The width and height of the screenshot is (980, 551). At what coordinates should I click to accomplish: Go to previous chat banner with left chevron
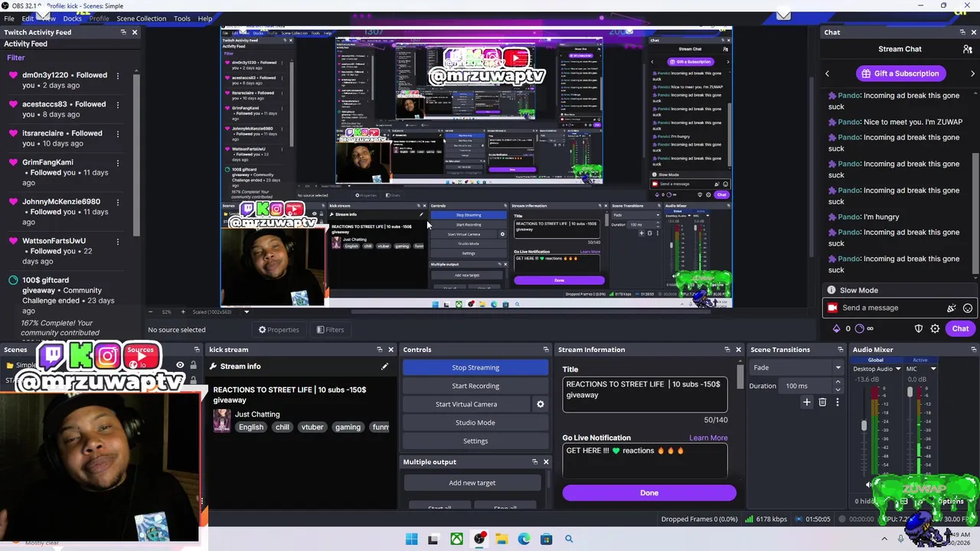(x=827, y=73)
